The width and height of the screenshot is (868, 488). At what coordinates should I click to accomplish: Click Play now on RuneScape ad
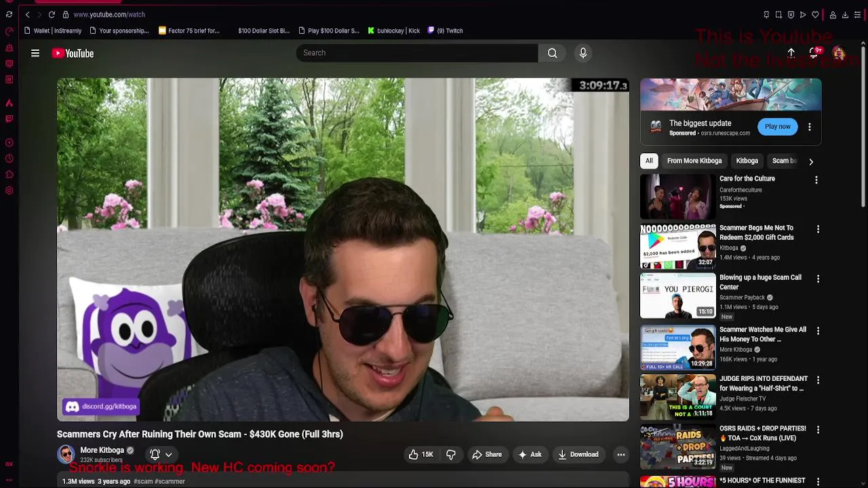pos(778,127)
